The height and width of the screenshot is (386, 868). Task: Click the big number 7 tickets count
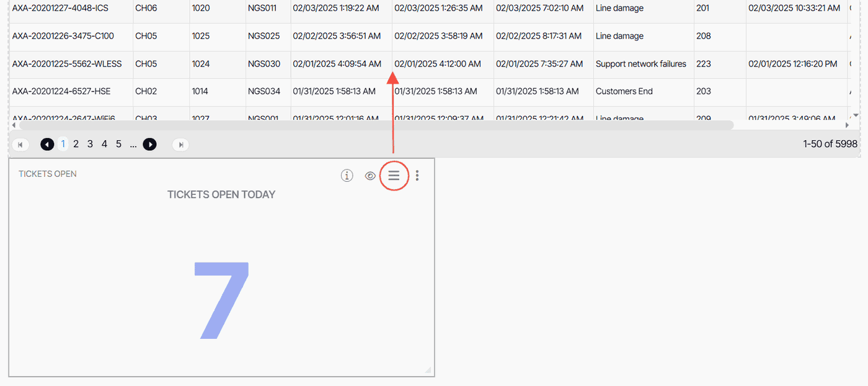tap(221, 300)
